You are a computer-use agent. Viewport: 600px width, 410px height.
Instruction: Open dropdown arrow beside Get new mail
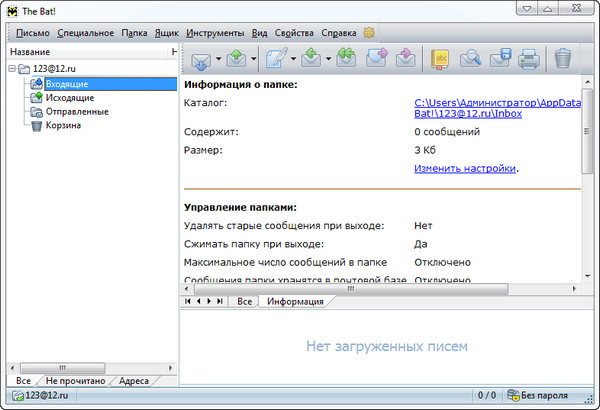click(217, 60)
